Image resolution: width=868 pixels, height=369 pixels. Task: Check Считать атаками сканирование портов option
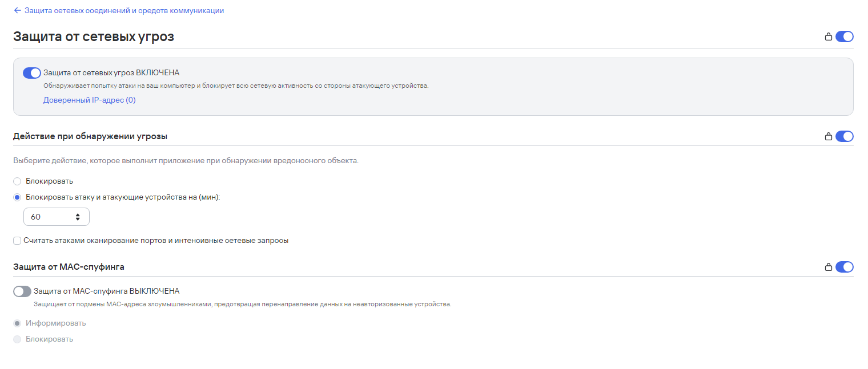(17, 241)
